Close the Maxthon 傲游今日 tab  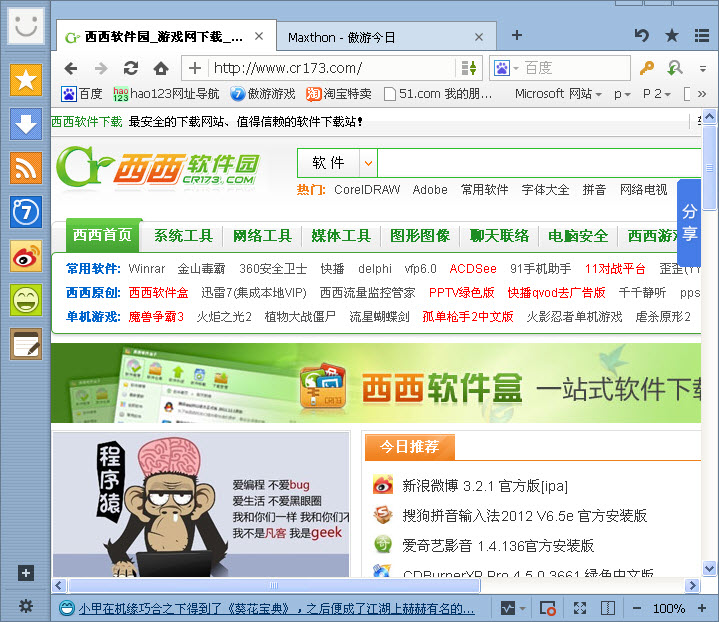479,37
